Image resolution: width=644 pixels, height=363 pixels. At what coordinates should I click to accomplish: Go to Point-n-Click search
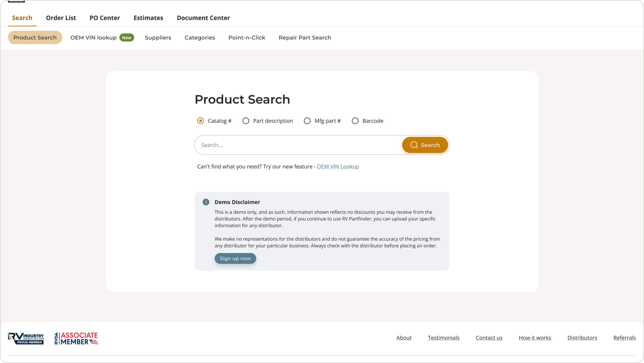click(247, 37)
